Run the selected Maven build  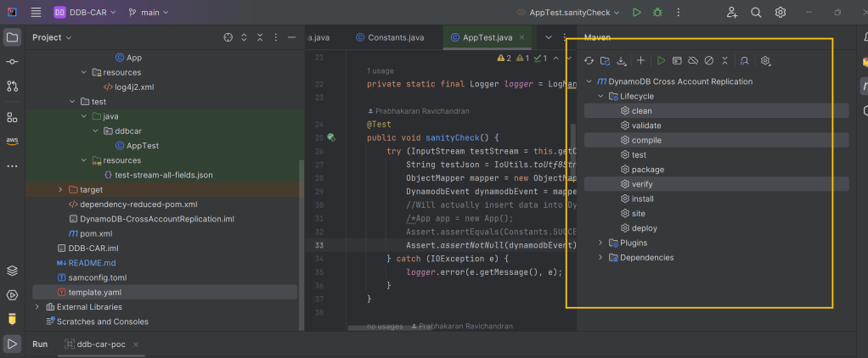(x=661, y=61)
